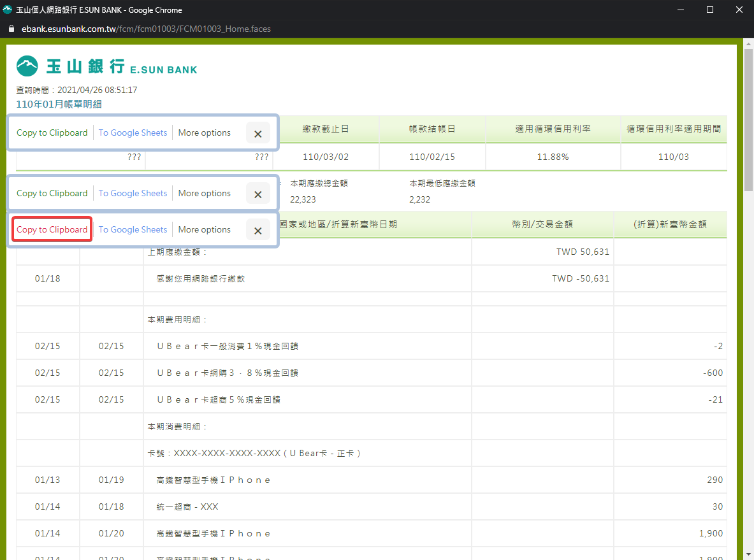Click the 統一超商 - XXX transaction

tap(187, 506)
